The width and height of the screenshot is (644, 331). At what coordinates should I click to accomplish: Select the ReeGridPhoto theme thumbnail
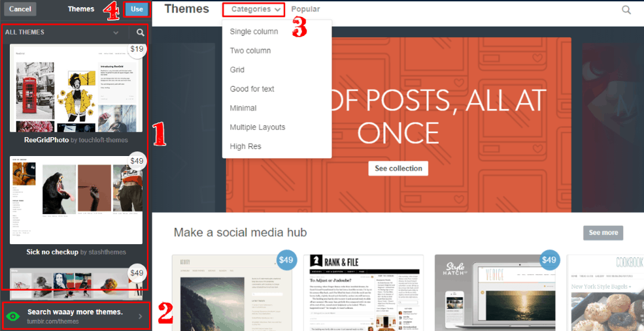click(x=76, y=87)
